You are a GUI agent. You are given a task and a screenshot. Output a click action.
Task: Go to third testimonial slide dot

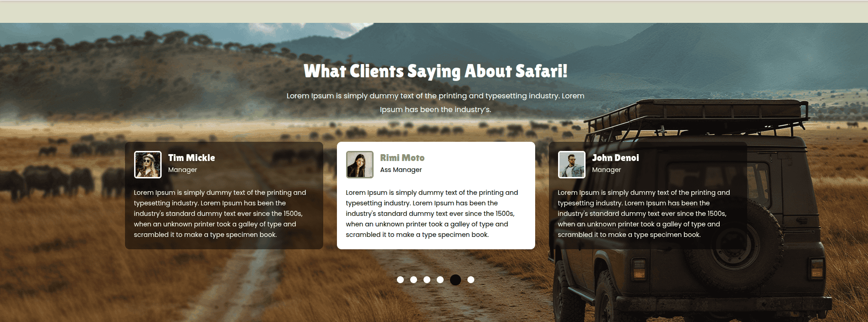pos(427,279)
